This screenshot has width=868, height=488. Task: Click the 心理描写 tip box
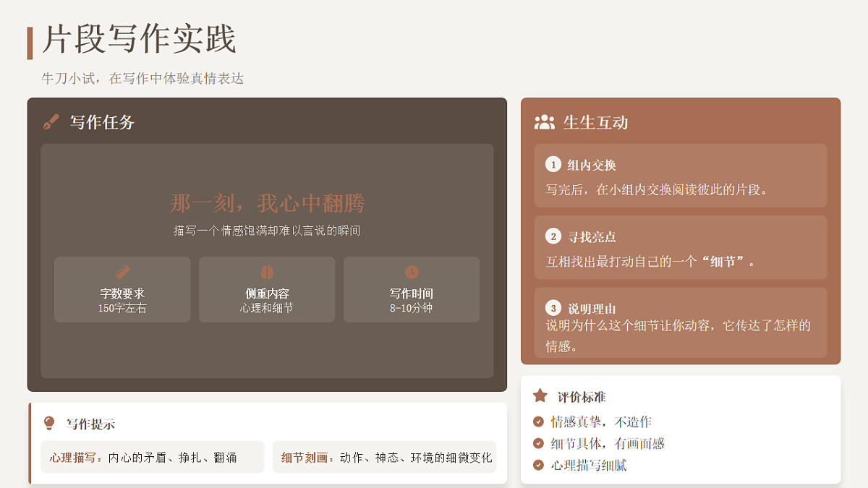tap(153, 457)
